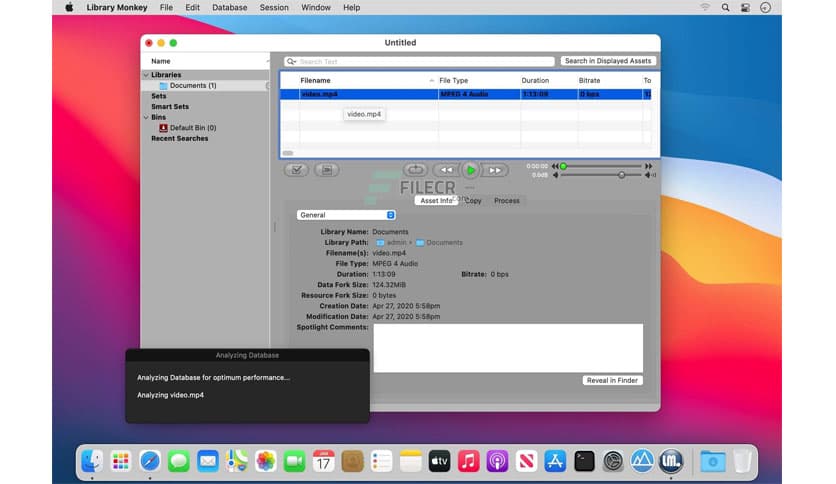Screen dimensions: 836x484
Task: Start playback with the green play button
Action: [x=471, y=171]
